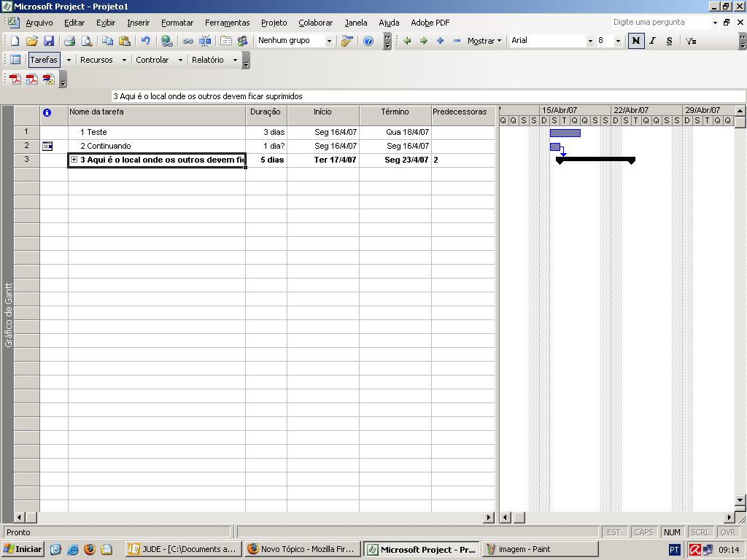Toggle Project Guide panel icon
The height and width of the screenshot is (560, 747).
point(15,60)
